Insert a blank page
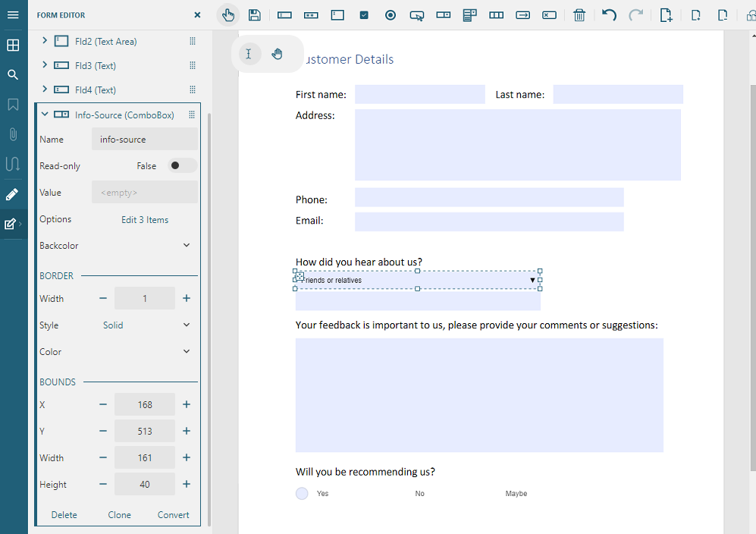The image size is (756, 534). [696, 15]
